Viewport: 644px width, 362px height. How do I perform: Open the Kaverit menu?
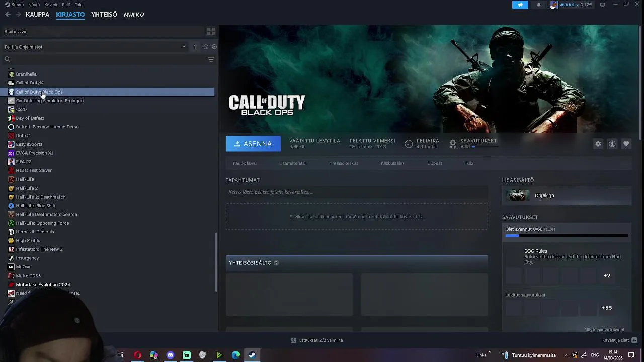point(51,5)
